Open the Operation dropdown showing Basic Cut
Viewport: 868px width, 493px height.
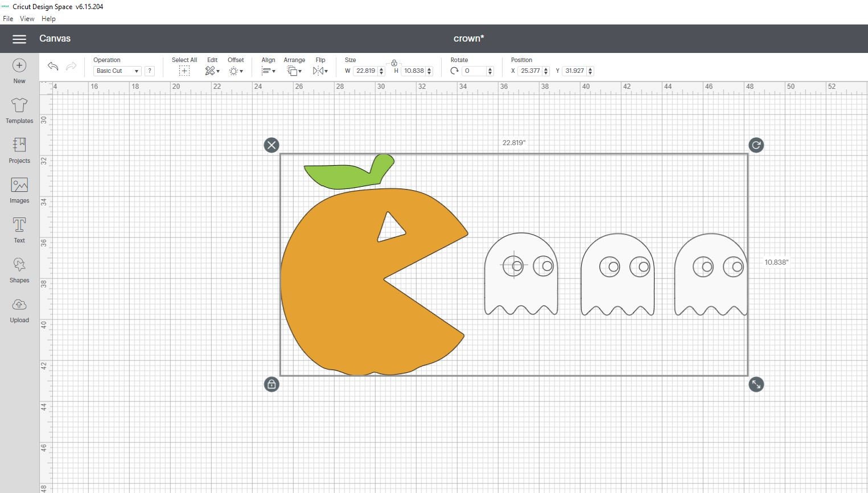pyautogui.click(x=116, y=71)
